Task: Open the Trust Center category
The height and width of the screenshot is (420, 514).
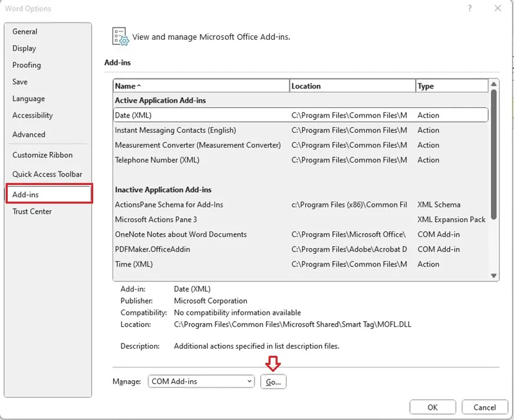Action: [32, 211]
